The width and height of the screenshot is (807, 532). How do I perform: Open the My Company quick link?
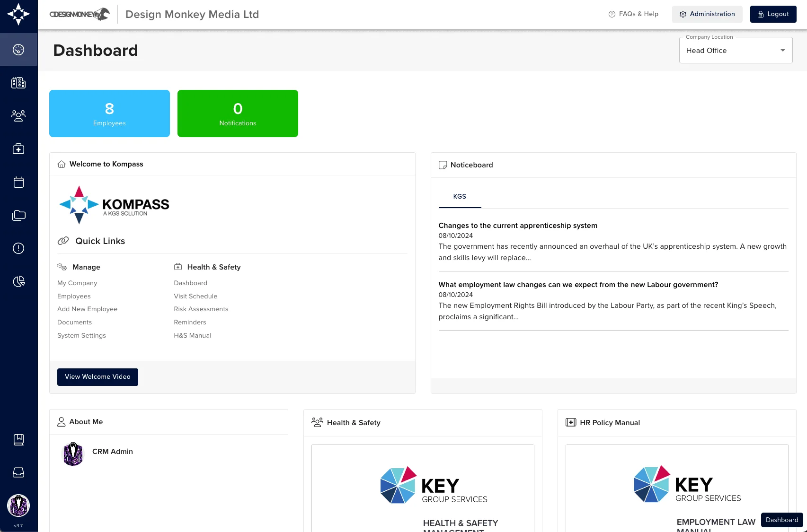click(x=77, y=283)
